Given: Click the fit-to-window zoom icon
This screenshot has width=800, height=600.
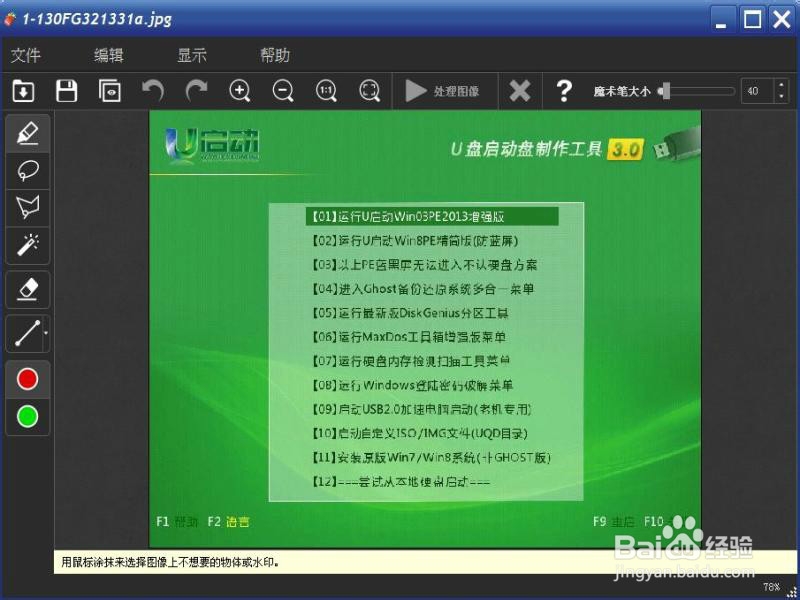Looking at the screenshot, I should [369, 91].
